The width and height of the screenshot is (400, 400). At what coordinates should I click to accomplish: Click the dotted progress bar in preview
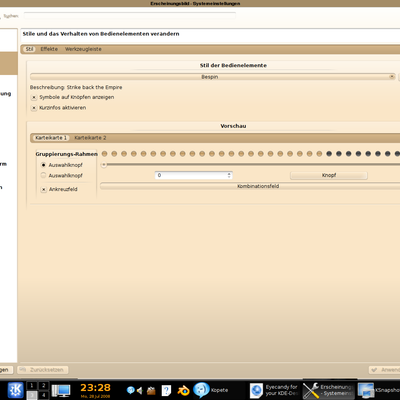251,154
